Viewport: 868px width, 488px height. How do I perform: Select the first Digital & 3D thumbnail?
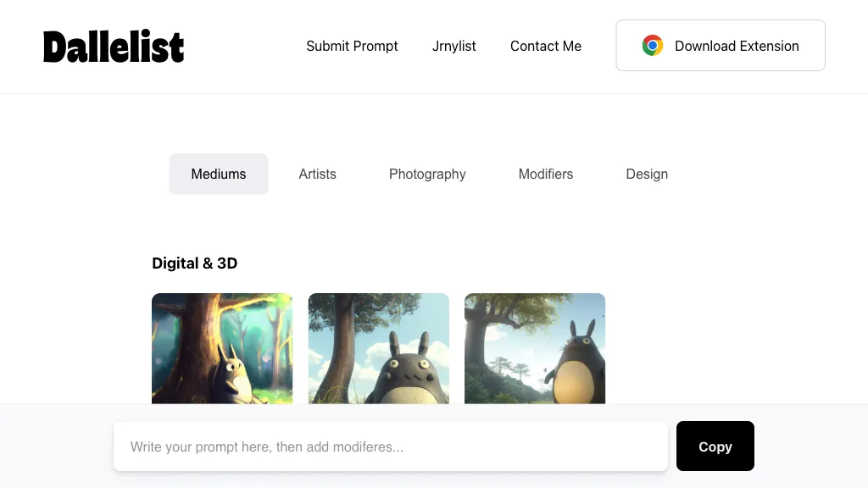pos(222,347)
